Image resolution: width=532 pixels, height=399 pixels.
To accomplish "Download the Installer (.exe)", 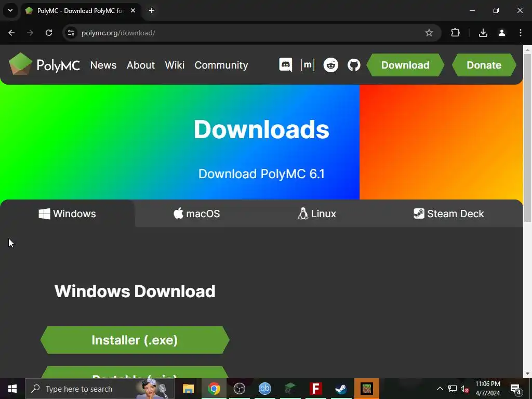I will (135, 340).
